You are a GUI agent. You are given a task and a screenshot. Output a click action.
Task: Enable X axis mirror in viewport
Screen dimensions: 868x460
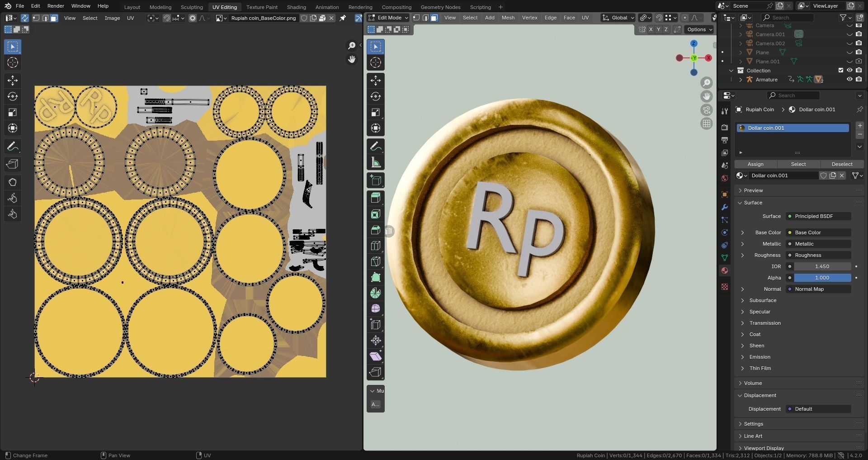tap(651, 29)
